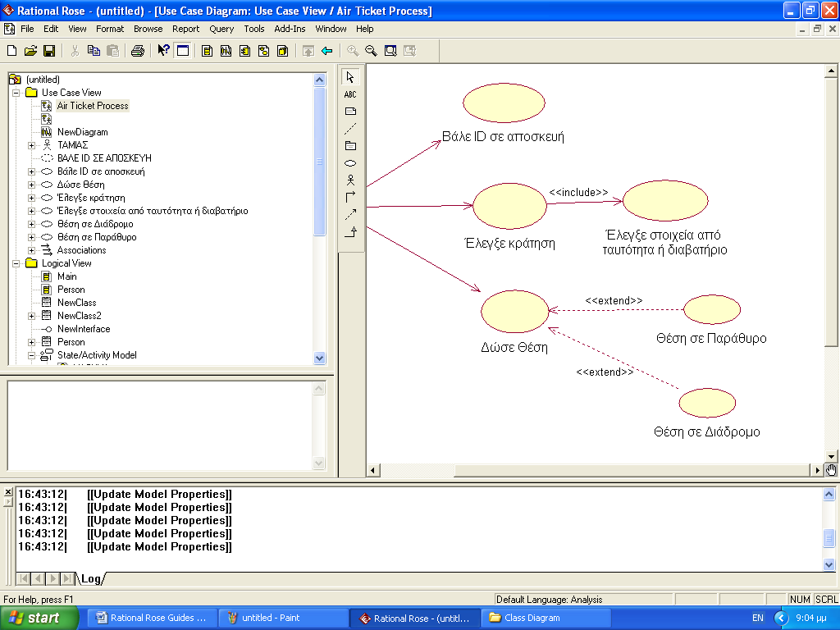Expand the ΤΑΜΙΑΣ actor node

[x=32, y=145]
